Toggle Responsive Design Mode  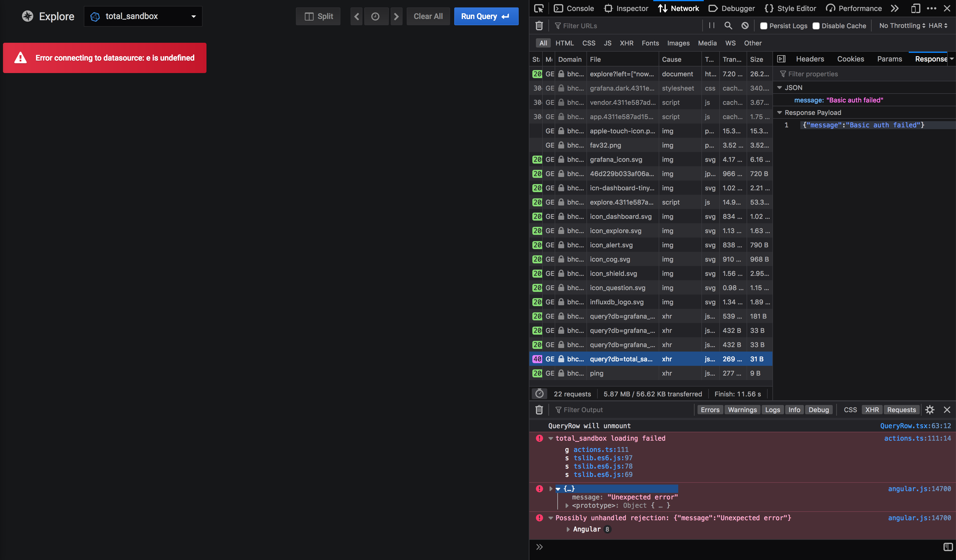[915, 8]
